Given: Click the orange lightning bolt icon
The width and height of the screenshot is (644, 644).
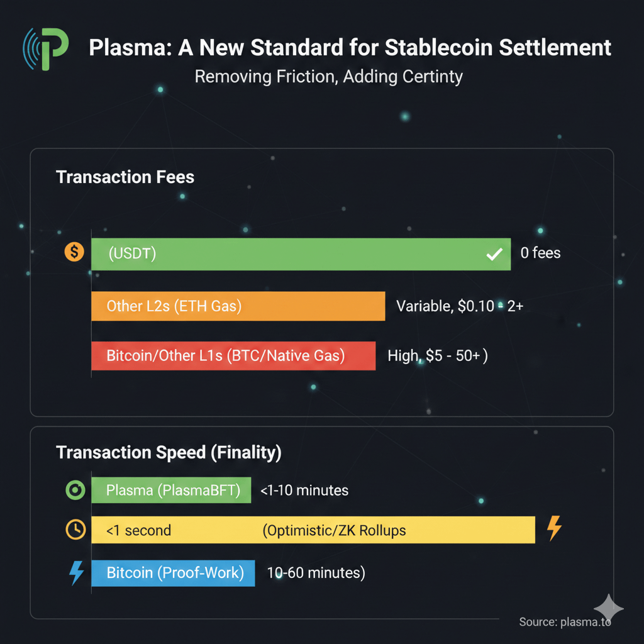Looking at the screenshot, I should 554,528.
